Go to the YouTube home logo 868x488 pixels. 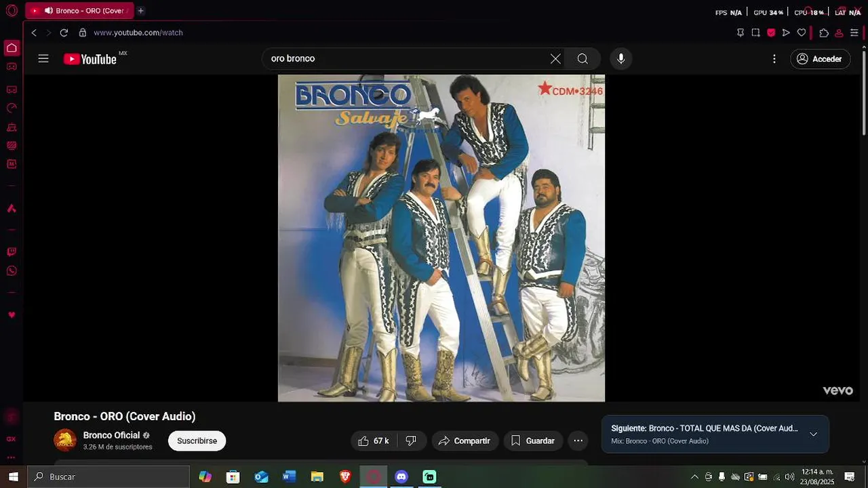click(90, 59)
